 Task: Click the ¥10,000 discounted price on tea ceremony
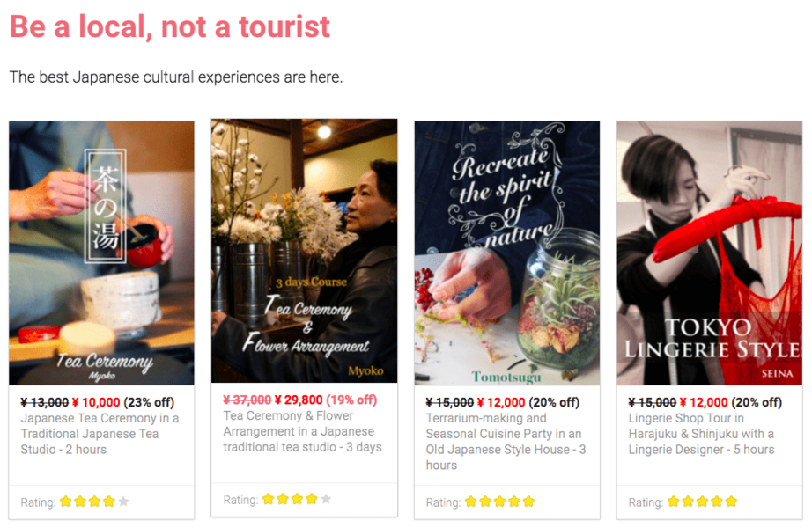pyautogui.click(x=96, y=402)
